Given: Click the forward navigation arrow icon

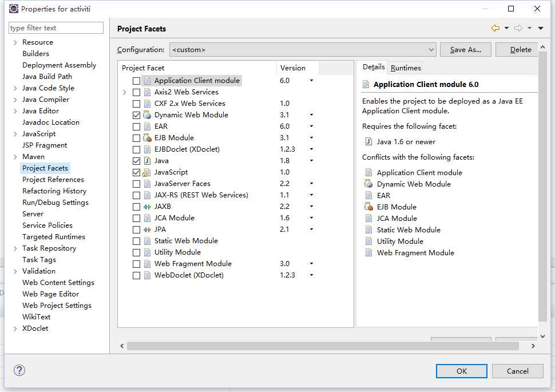Looking at the screenshot, I should point(518,28).
